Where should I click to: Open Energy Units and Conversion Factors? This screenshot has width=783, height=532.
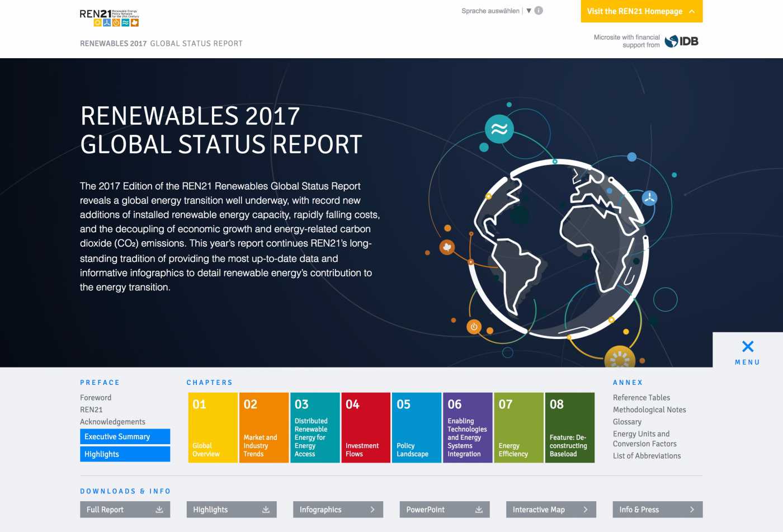coord(645,439)
